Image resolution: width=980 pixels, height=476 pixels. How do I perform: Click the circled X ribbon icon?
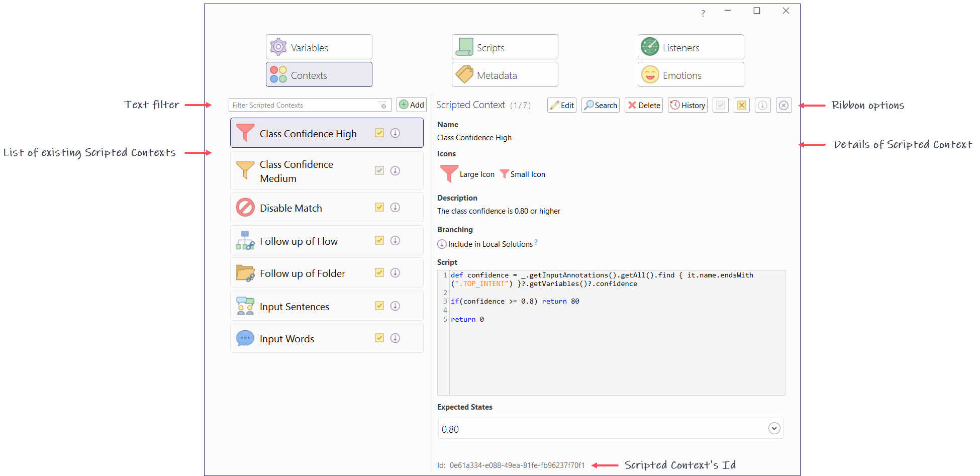pos(783,105)
